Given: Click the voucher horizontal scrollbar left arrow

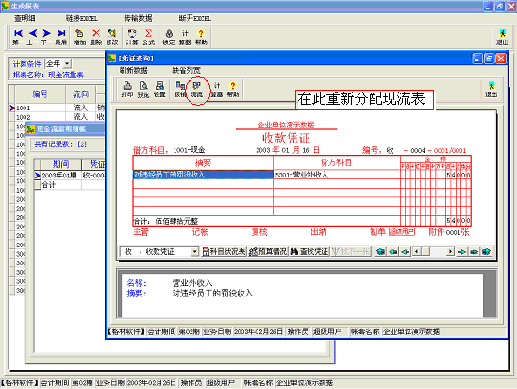Looking at the screenshot, I should click(416, 251).
